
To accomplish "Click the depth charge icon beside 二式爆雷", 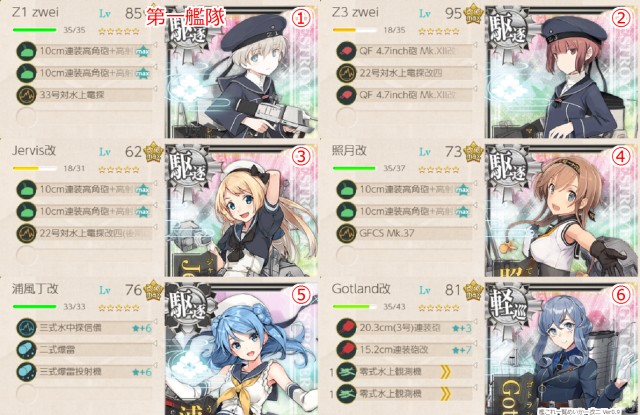I will click(26, 350).
